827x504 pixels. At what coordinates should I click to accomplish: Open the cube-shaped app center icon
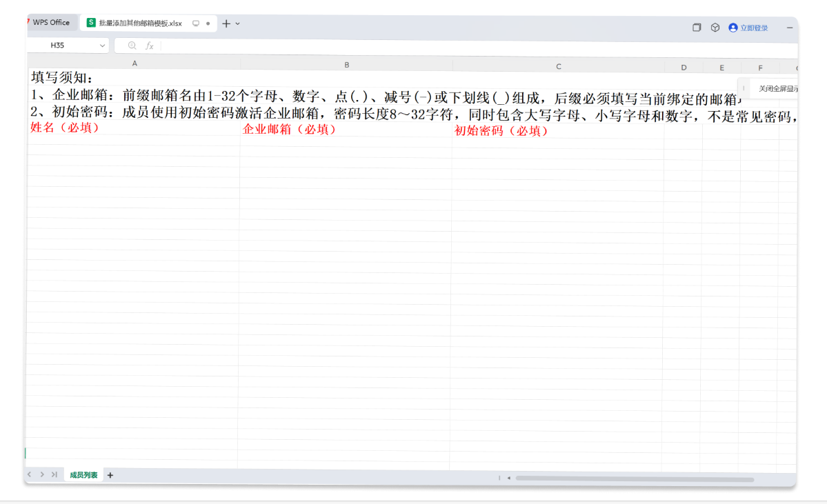[715, 28]
